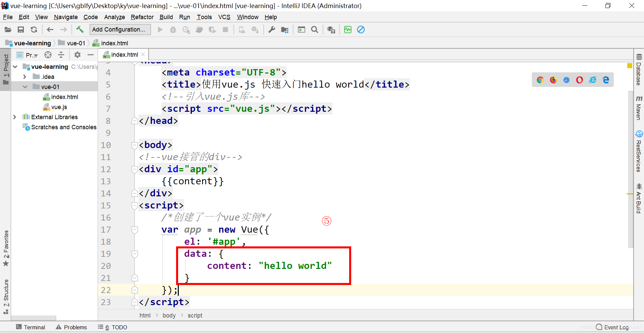Screen dimensions: 644x333
Task: Hide the Project panel with minus icon
Action: pyautogui.click(x=91, y=55)
